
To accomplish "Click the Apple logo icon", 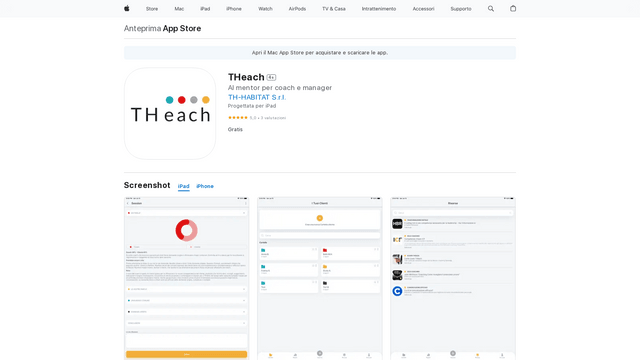I will [x=127, y=9].
